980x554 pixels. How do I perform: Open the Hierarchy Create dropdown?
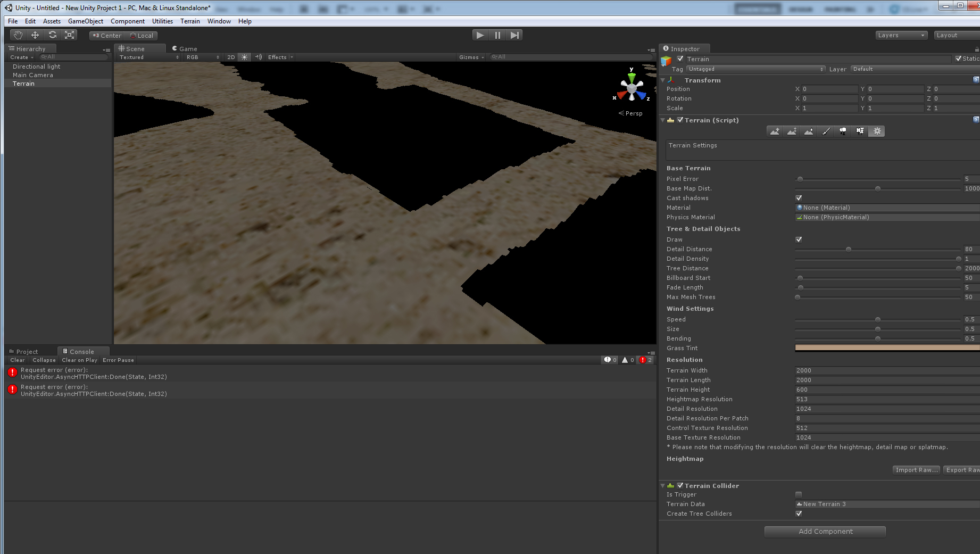22,57
